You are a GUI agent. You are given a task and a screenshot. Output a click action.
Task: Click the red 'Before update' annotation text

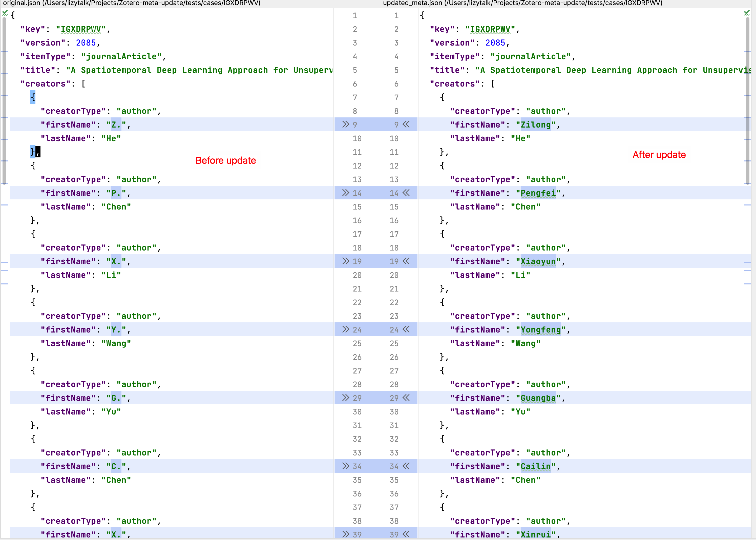tap(226, 160)
